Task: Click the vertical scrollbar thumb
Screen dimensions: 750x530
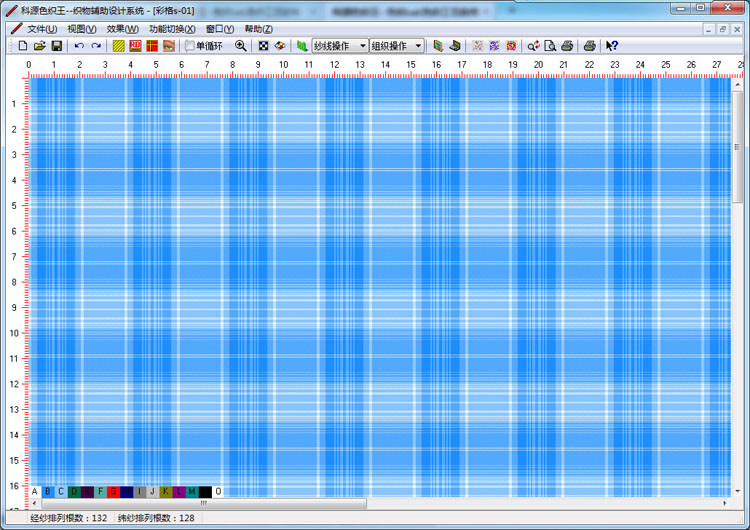Action: tap(737, 146)
